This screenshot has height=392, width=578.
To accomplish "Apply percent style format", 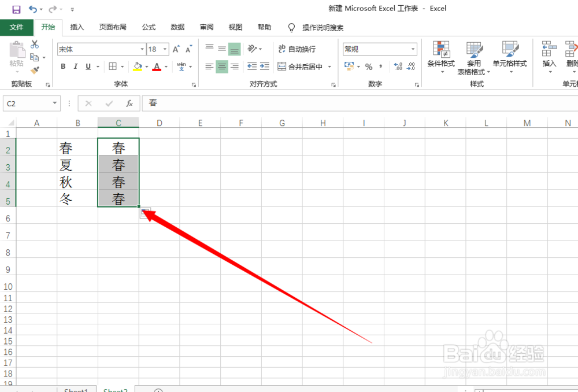I will 369,66.
